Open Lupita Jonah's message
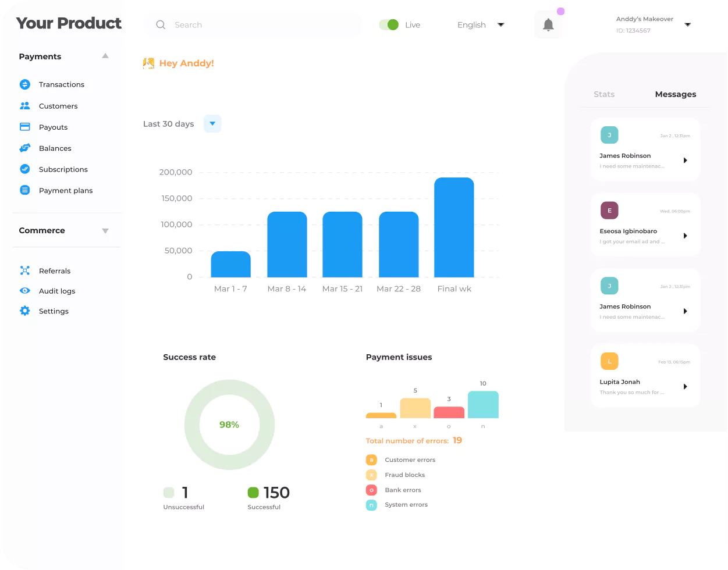This screenshot has height=570, width=728. click(645, 376)
